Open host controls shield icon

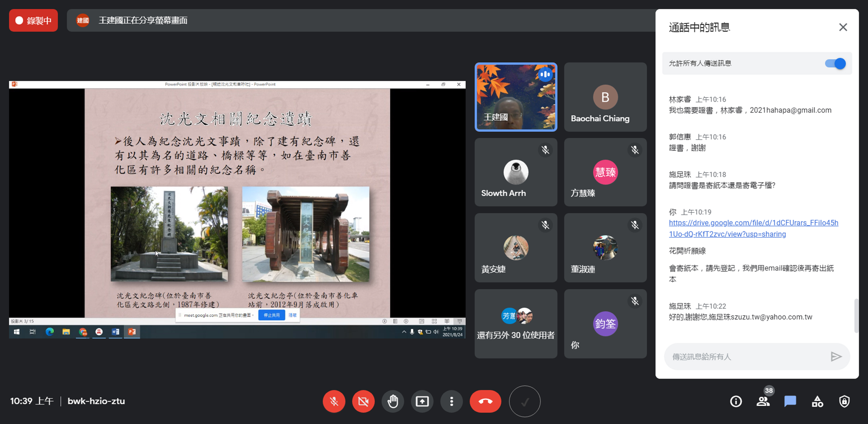(x=844, y=401)
